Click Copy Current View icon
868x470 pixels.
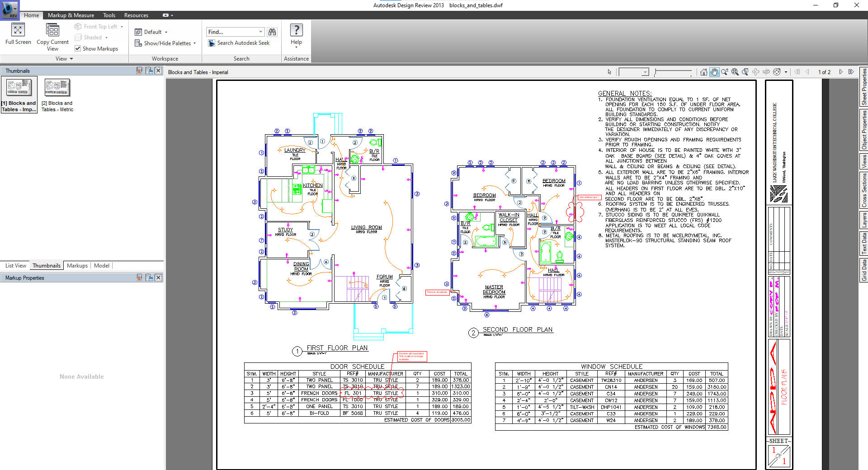[x=52, y=30]
